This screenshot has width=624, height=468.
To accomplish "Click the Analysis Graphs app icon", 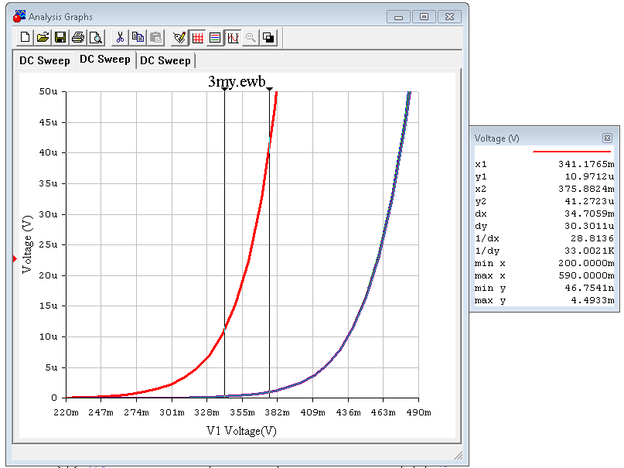I will (x=19, y=17).
